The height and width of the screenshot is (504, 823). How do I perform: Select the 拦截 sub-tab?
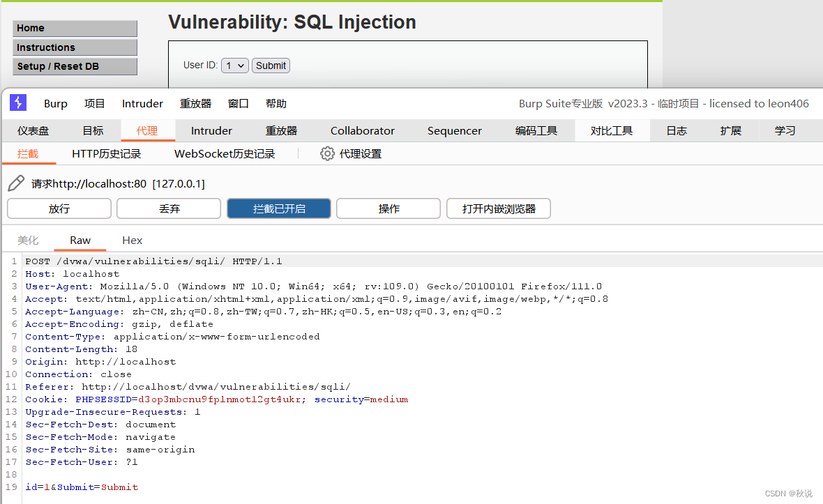[28, 153]
